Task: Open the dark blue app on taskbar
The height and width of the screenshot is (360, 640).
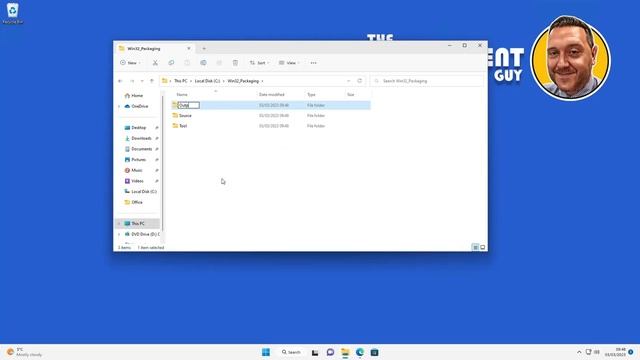Action: click(x=374, y=352)
